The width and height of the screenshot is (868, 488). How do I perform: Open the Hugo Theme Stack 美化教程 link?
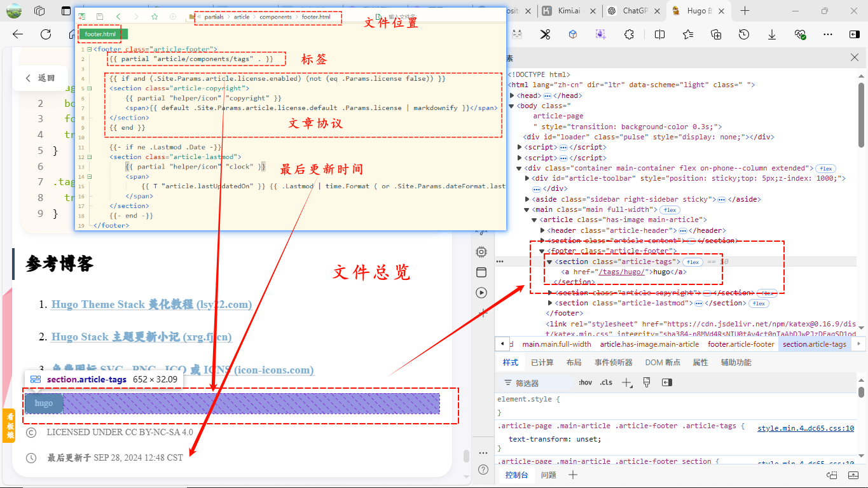[151, 304]
